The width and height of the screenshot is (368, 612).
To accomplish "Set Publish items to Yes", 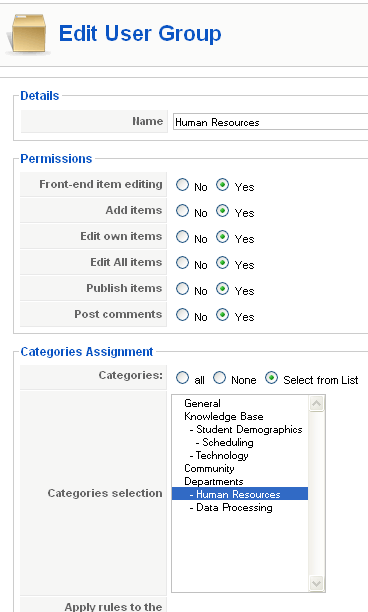I will pyautogui.click(x=222, y=289).
